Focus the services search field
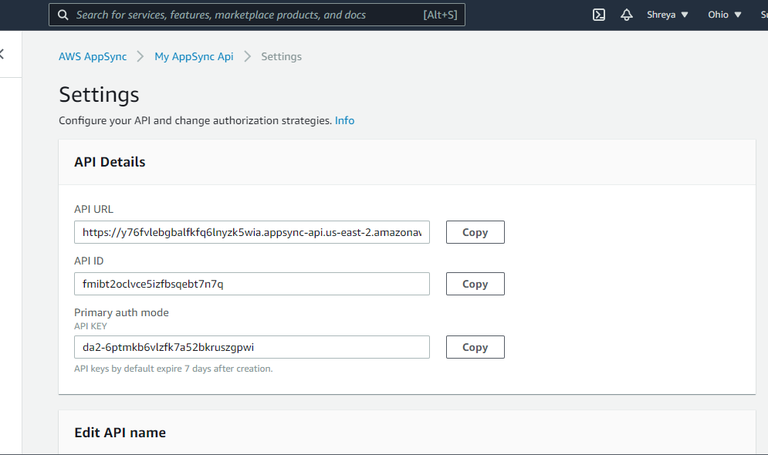The height and width of the screenshot is (455, 768). (240, 15)
